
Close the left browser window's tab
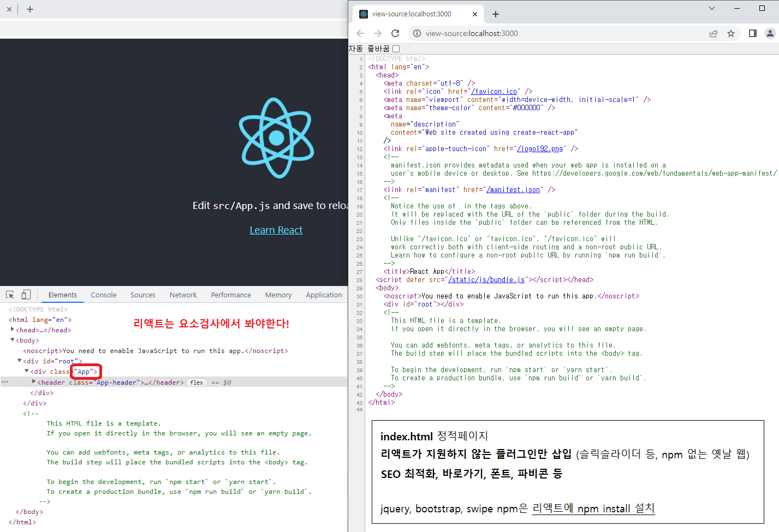(9, 9)
